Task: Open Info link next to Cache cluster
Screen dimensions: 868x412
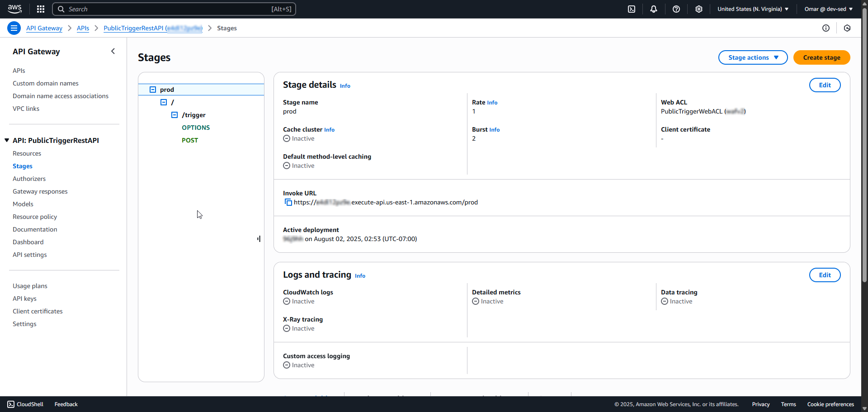Action: coord(329,130)
